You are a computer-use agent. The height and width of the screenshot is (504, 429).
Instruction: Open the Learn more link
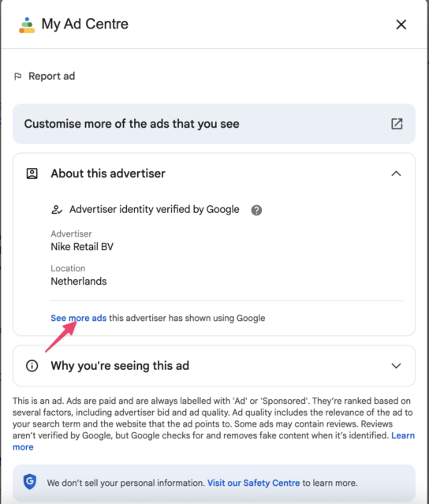point(403,435)
